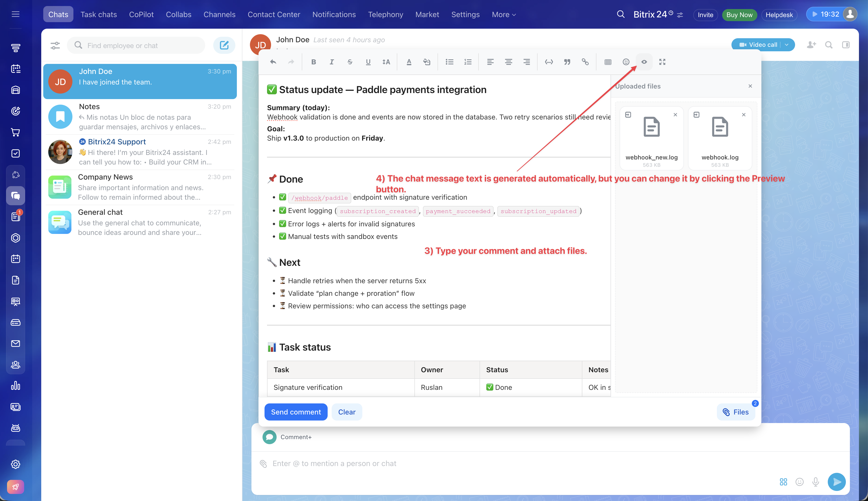Open the More menu dropdown

pyautogui.click(x=503, y=14)
